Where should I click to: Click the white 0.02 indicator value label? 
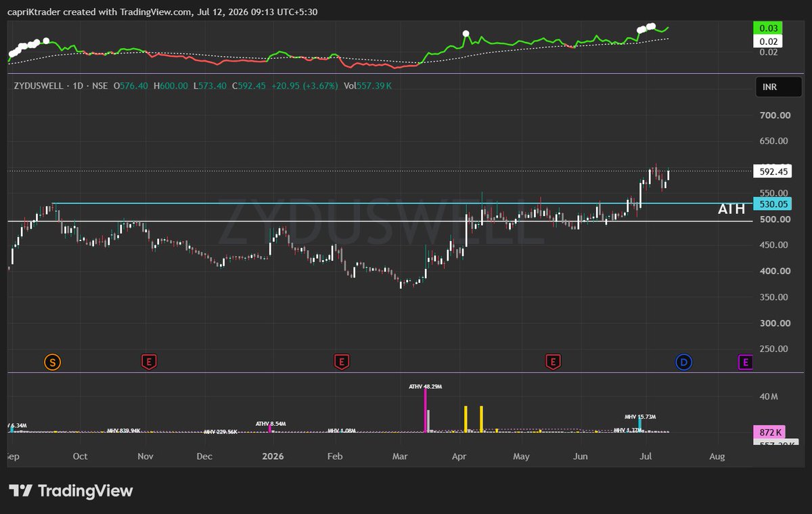(x=768, y=41)
